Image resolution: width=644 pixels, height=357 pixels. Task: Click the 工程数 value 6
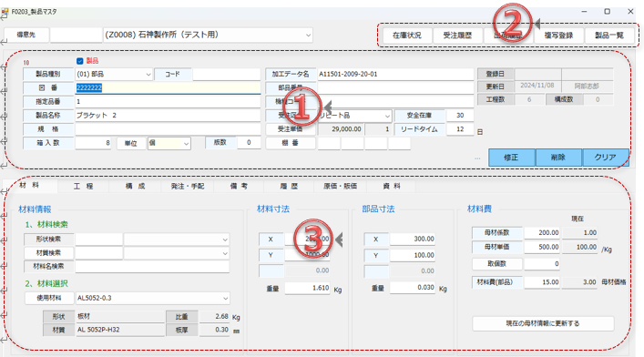click(529, 99)
